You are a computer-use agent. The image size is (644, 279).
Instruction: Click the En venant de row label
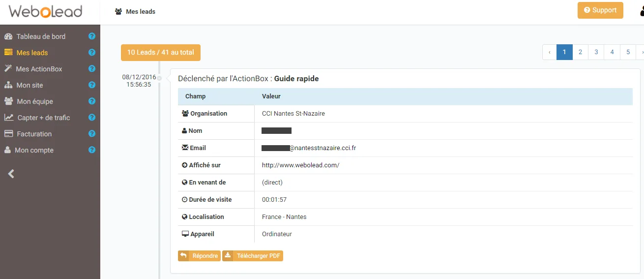[204, 183]
